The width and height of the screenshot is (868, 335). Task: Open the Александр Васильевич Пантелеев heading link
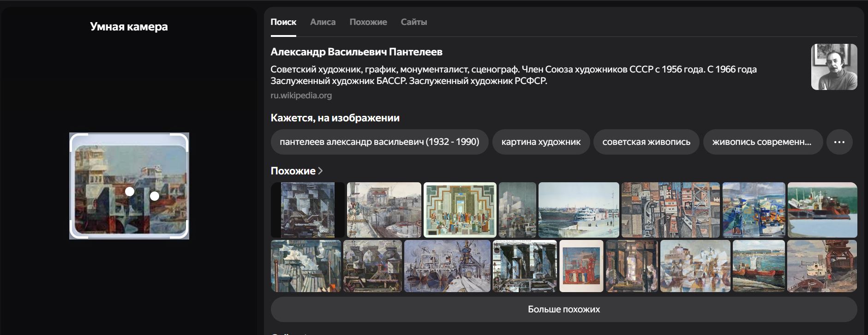(356, 52)
